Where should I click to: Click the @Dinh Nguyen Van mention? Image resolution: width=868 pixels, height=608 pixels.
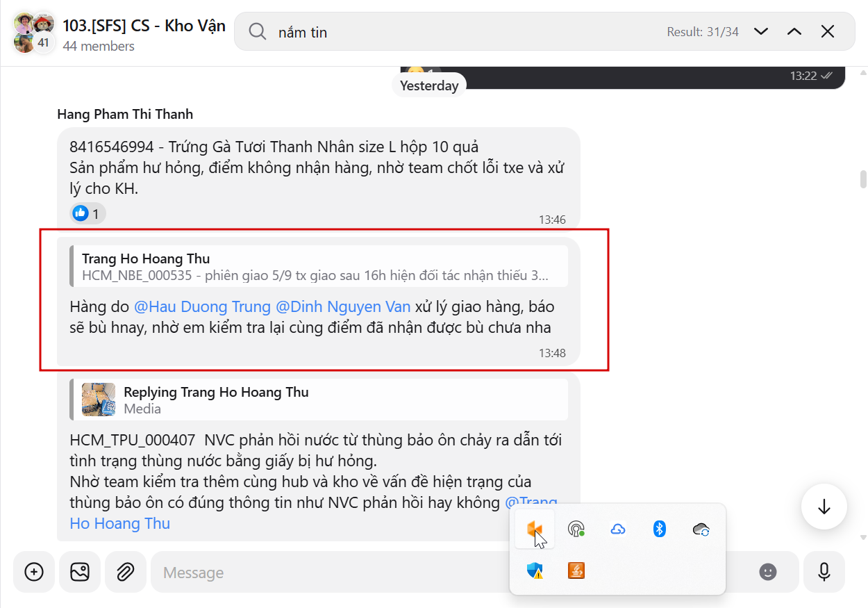343,306
